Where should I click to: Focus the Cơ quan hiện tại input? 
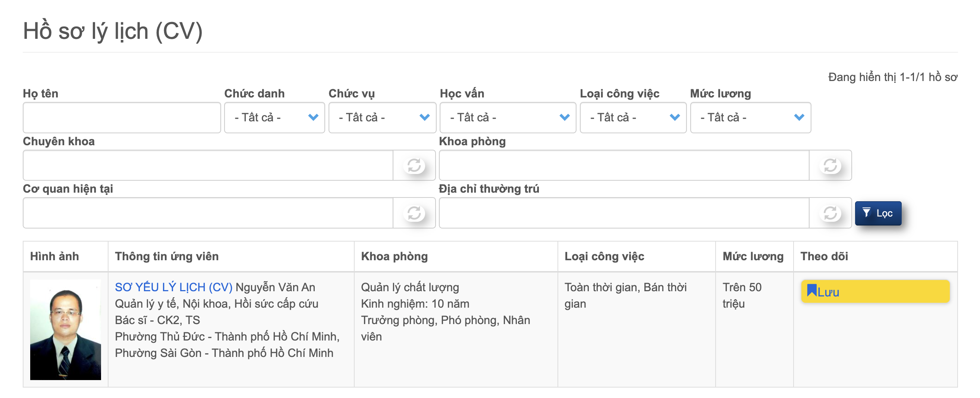tap(208, 213)
